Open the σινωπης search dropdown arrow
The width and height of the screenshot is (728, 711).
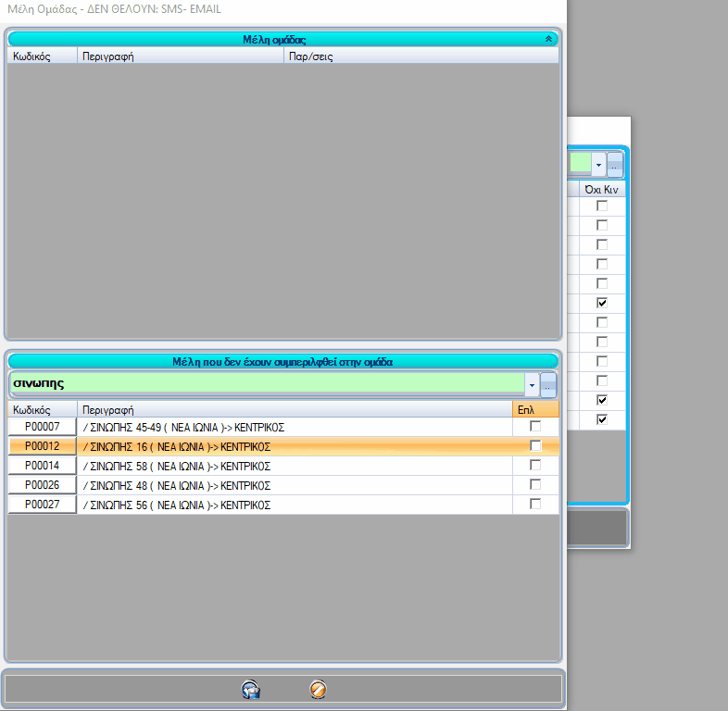pyautogui.click(x=532, y=384)
